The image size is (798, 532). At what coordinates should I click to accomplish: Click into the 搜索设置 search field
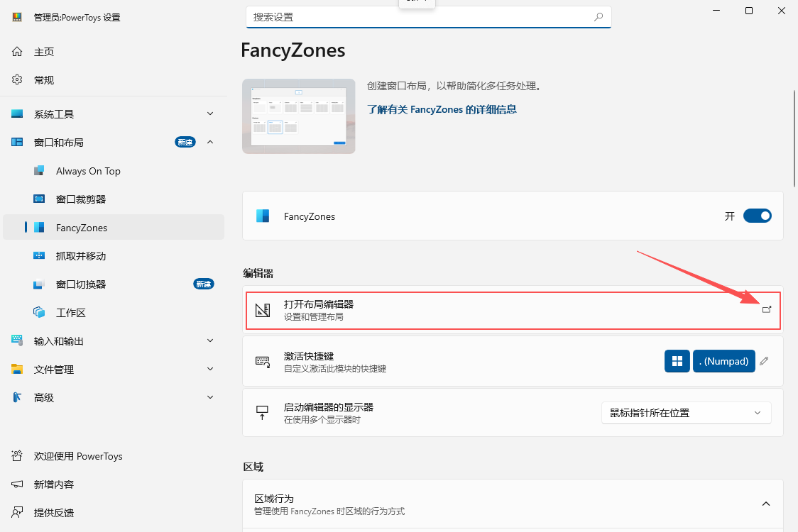pyautogui.click(x=429, y=17)
